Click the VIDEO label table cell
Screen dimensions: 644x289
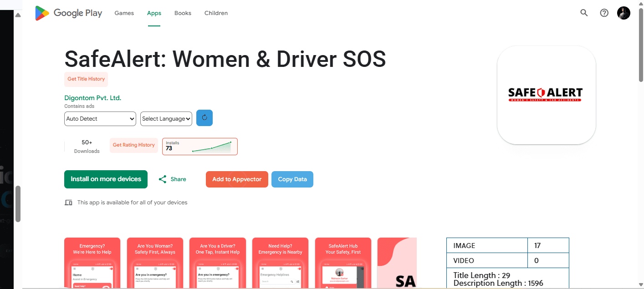click(x=487, y=261)
